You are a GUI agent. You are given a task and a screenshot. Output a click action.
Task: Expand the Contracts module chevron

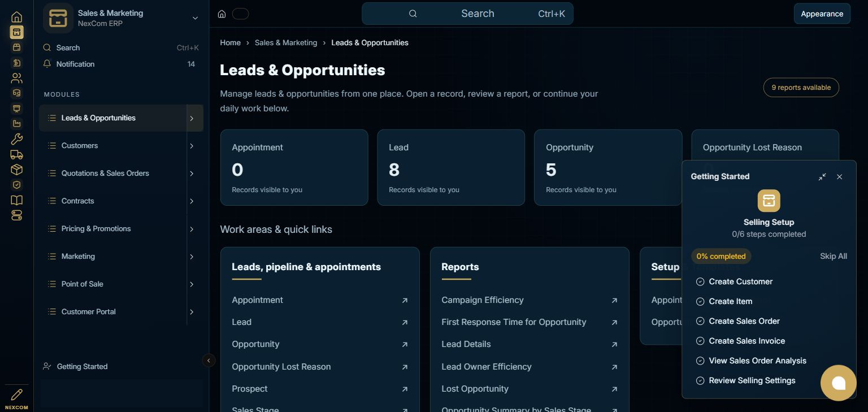point(192,201)
